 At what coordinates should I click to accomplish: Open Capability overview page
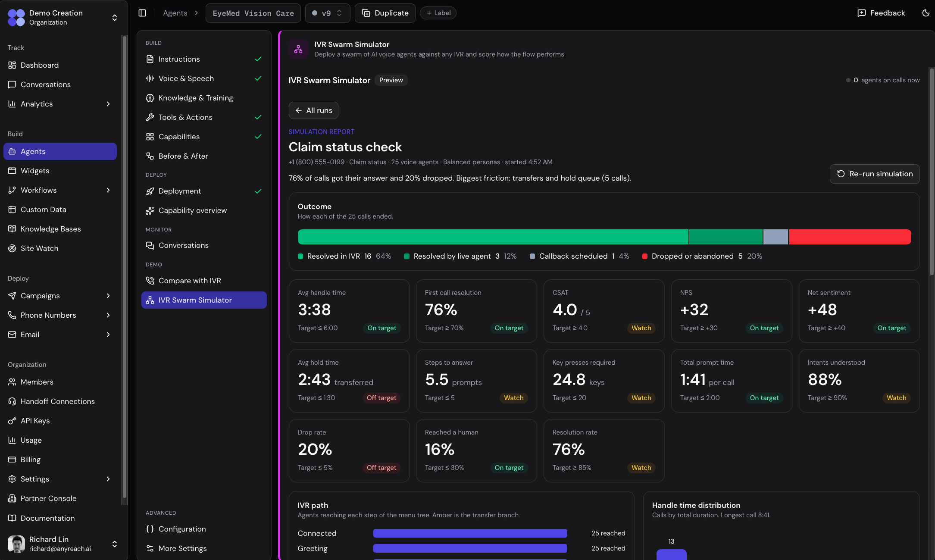point(204,210)
